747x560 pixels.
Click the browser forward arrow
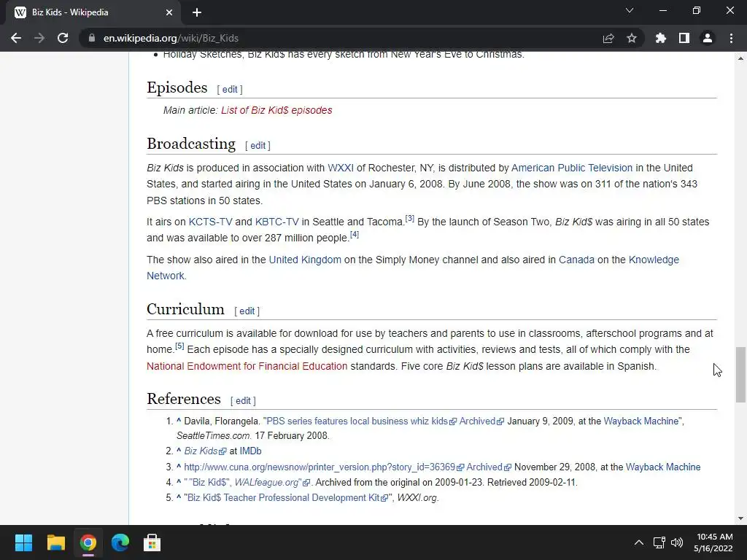coord(39,38)
